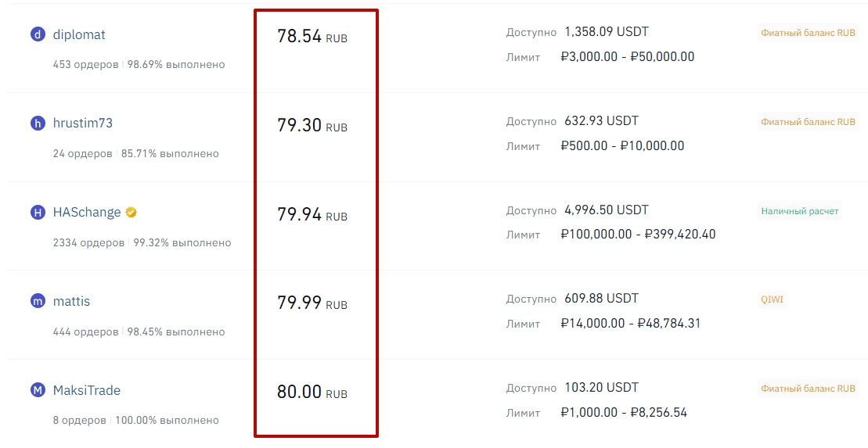This screenshot has width=868, height=448.
Task: Click HASchange's avatar icon
Action: point(38,213)
